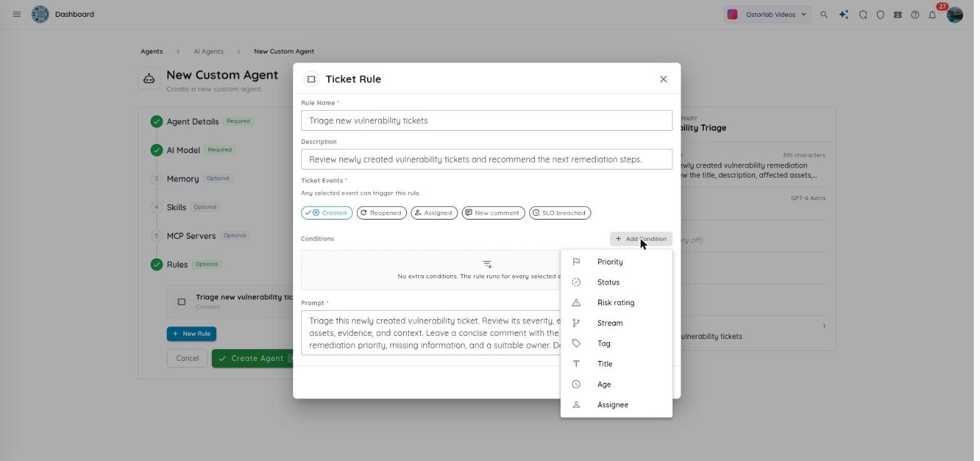Open the MCP Servers step in wizard

pos(191,236)
